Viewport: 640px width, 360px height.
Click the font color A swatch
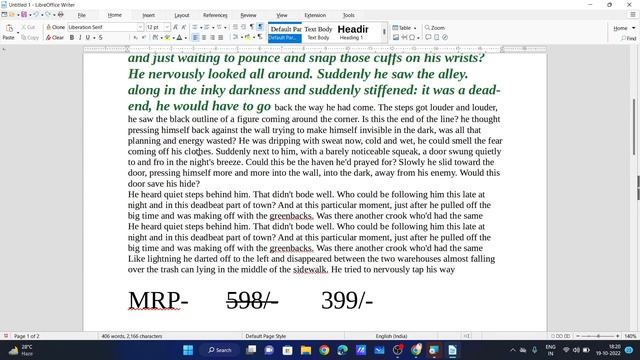tap(179, 38)
